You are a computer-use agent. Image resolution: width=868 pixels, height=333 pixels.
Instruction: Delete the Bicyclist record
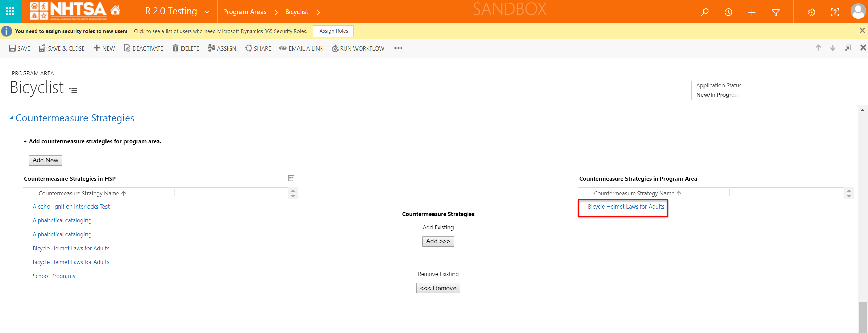186,48
